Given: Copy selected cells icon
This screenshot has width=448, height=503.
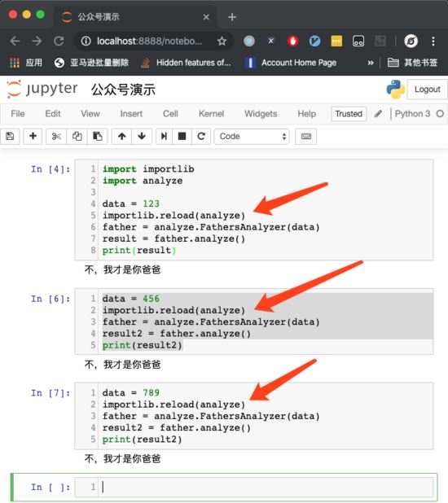Looking at the screenshot, I should pos(77,137).
